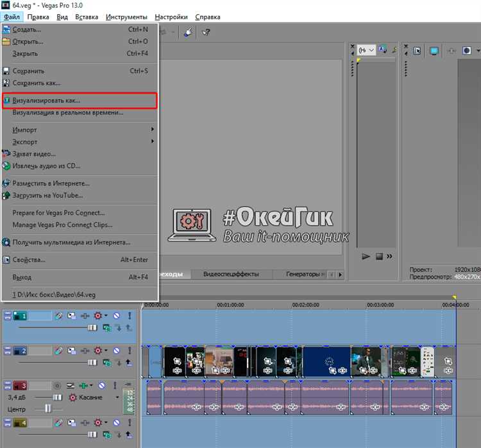Switch to Видеоспецэффекты tab
Screen dimensions: 481x448
(x=231, y=274)
